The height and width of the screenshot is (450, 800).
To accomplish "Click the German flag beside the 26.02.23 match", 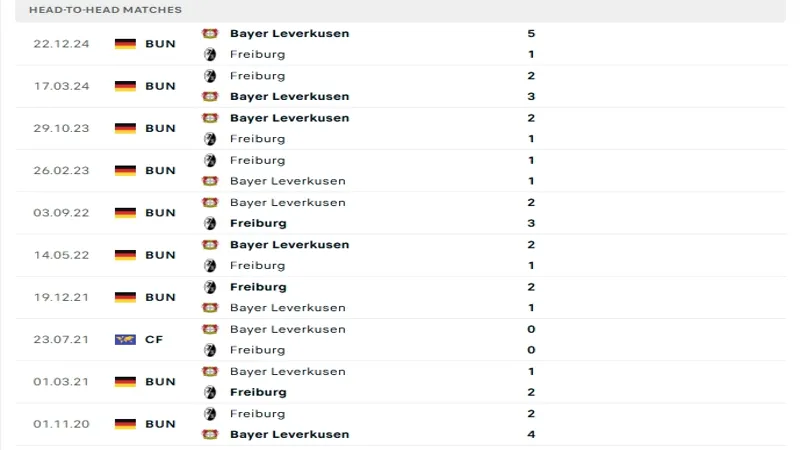I will (x=125, y=171).
